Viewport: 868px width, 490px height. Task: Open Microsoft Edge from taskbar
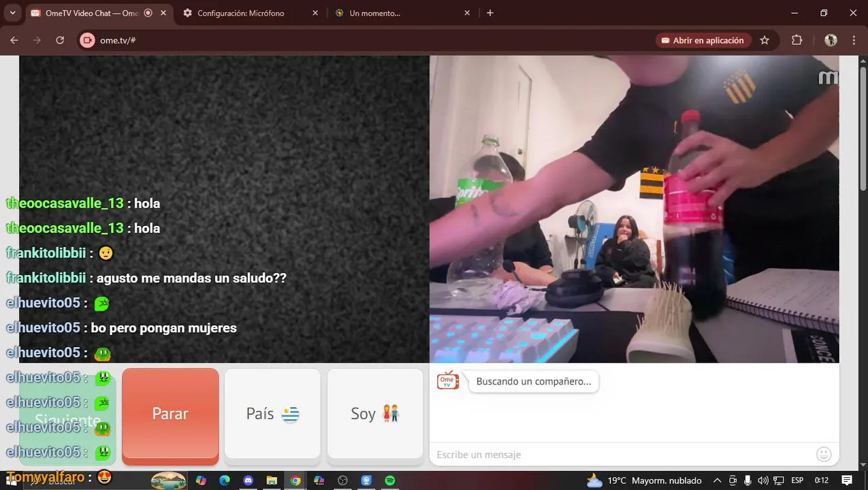[225, 480]
